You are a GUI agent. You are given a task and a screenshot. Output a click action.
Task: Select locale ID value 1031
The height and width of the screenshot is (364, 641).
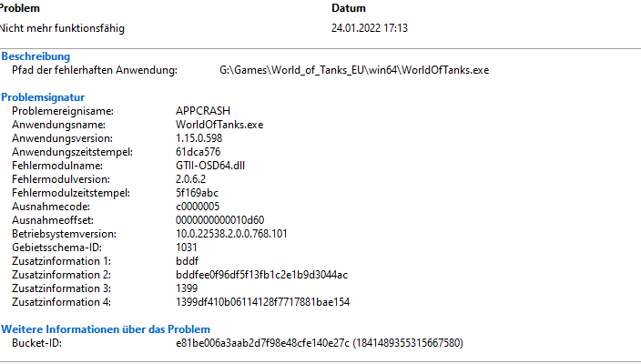tap(187, 248)
